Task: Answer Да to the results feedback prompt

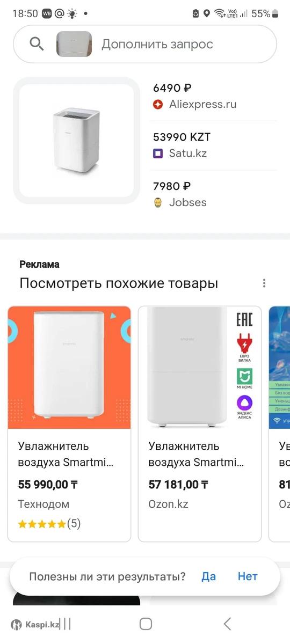Action: (x=209, y=576)
